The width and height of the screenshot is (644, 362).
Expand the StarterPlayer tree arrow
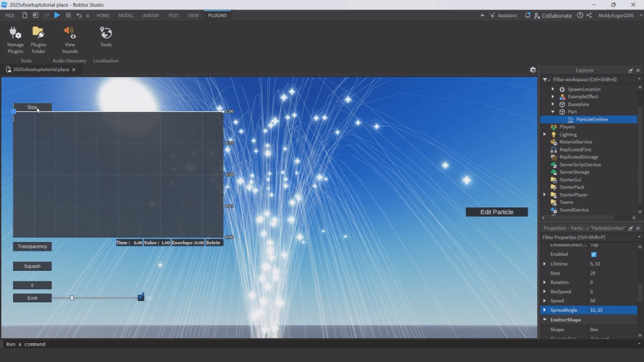pos(545,195)
